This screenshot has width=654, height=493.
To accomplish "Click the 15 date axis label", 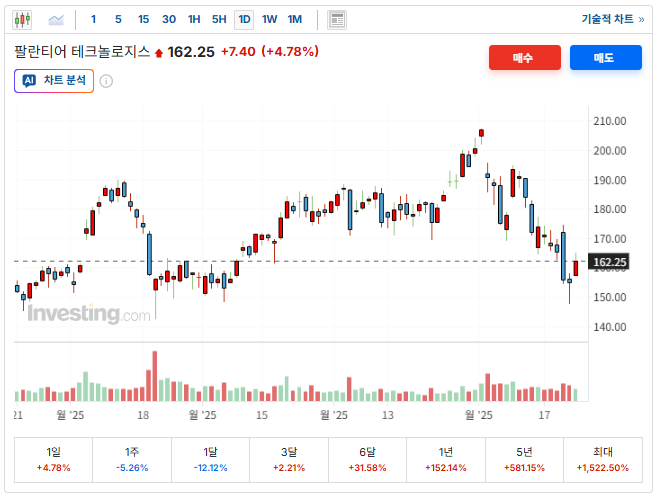I will [x=262, y=415].
